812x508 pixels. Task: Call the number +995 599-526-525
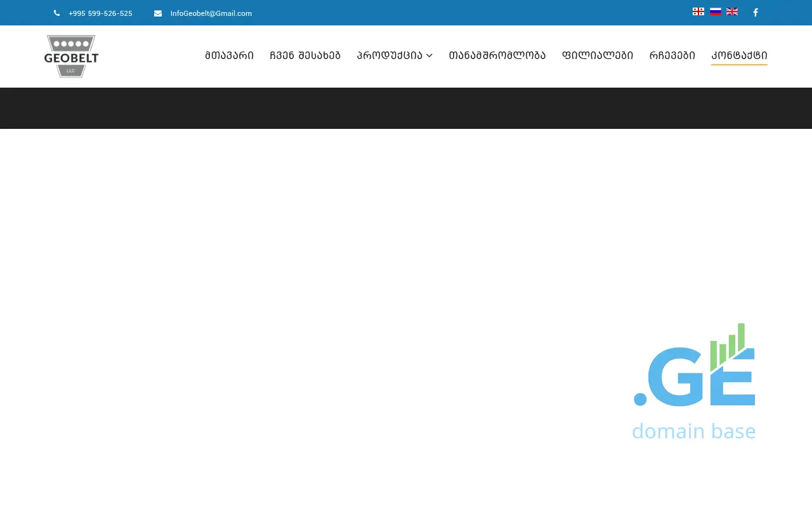click(100, 13)
